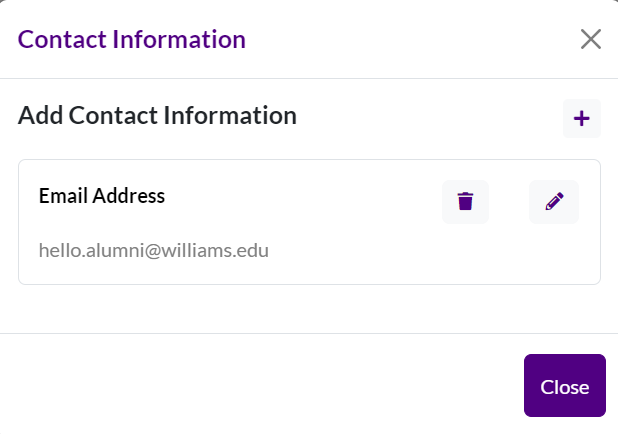Click the williams.edu domain in the email
Screen dimensions: 618x434
[x=215, y=251]
